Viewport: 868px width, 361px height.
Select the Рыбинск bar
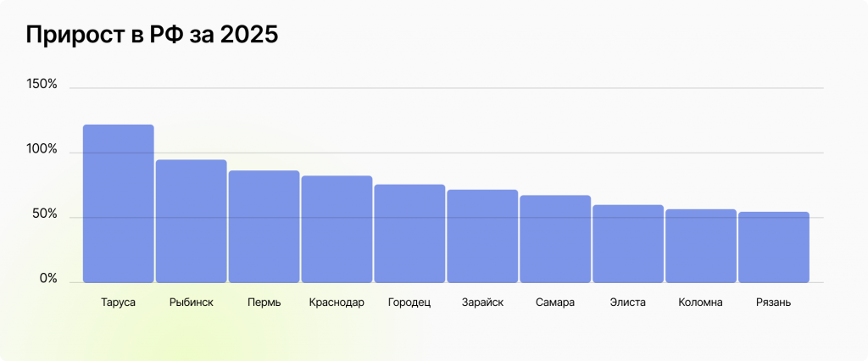[192, 221]
